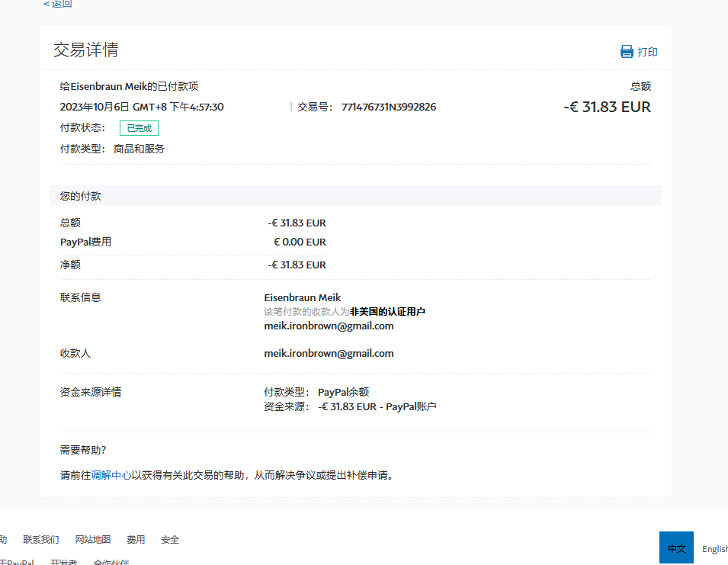This screenshot has width=728, height=565.
Task: Open the 联系我们 footer link
Action: click(x=40, y=540)
